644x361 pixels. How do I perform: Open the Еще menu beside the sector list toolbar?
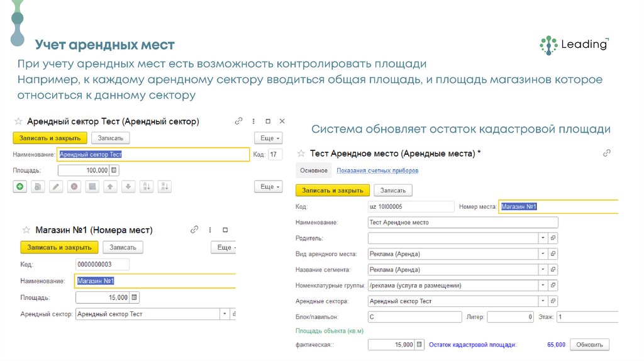point(269,186)
